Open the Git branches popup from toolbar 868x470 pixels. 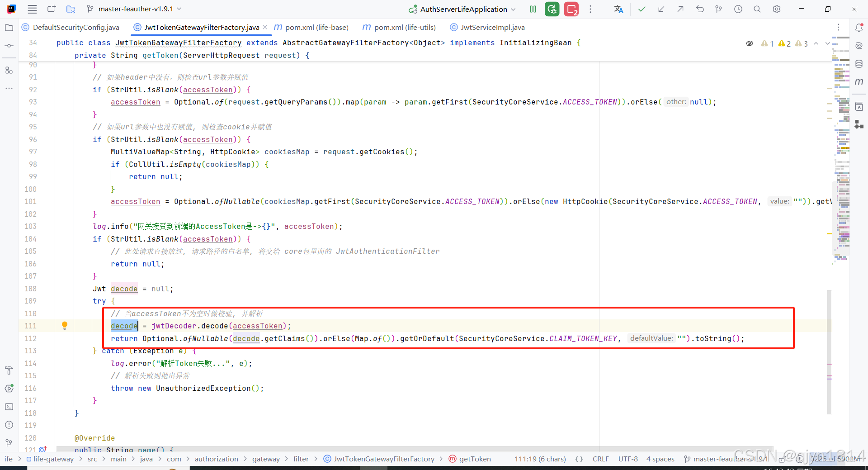[x=719, y=9]
